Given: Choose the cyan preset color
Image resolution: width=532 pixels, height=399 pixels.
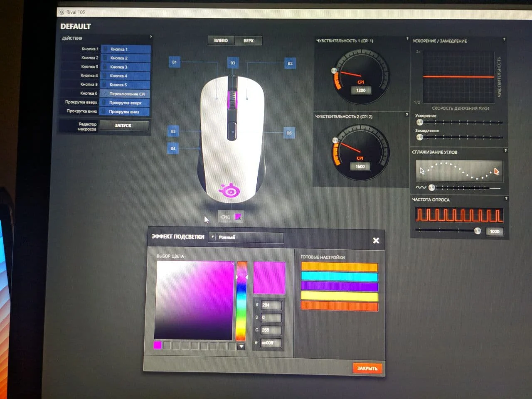Looking at the screenshot, I should [x=339, y=277].
